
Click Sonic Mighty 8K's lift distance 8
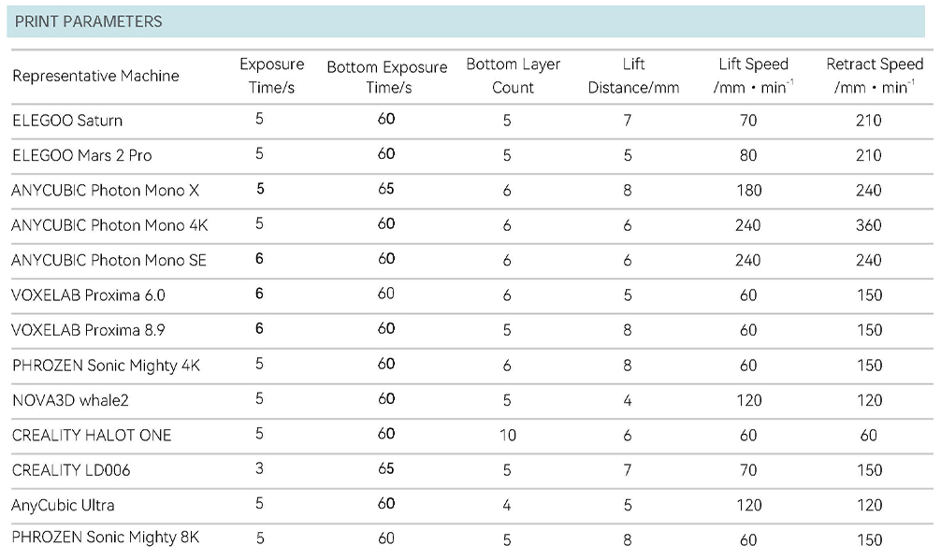(628, 539)
